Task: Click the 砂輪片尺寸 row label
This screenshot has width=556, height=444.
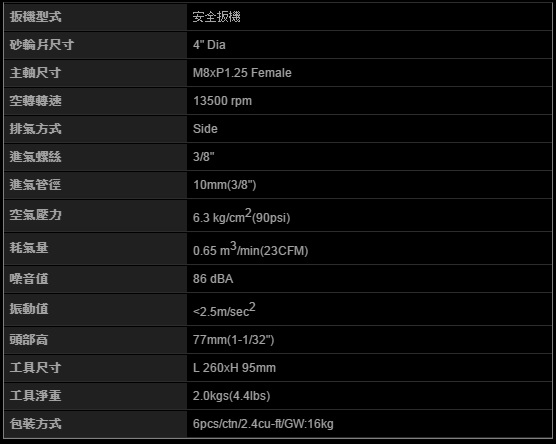Action: click(42, 45)
